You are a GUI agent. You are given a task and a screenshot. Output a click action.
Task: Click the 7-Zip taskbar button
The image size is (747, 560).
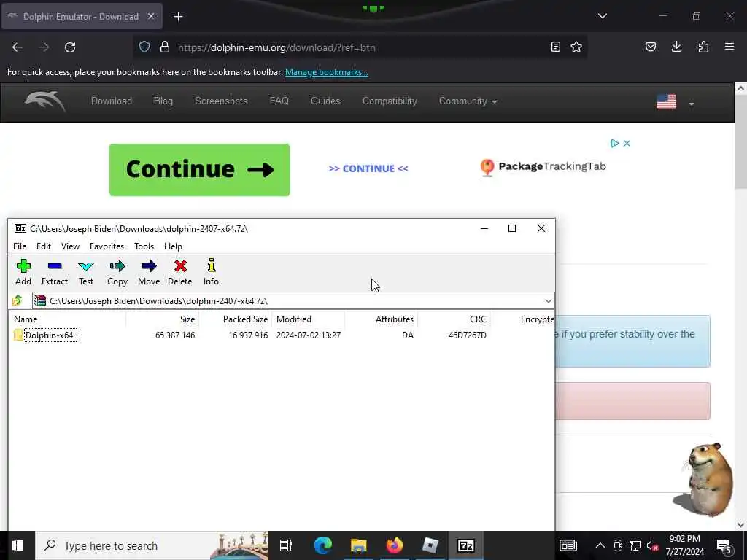(465, 545)
